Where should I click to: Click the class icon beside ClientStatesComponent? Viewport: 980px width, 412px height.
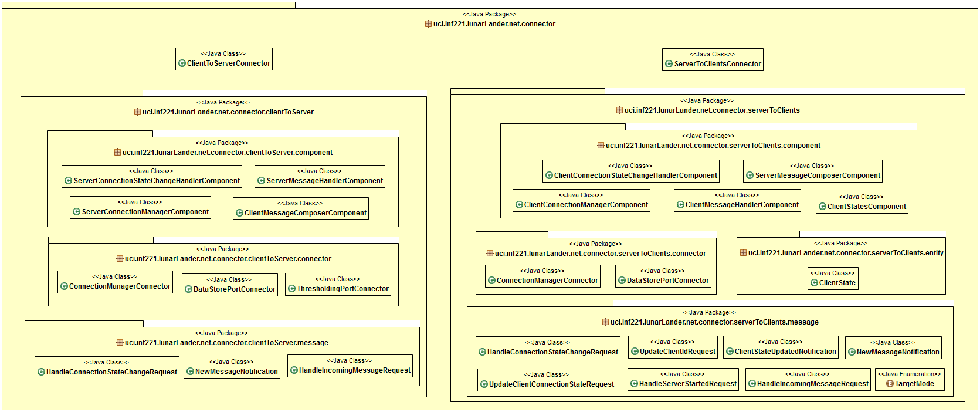click(x=822, y=207)
